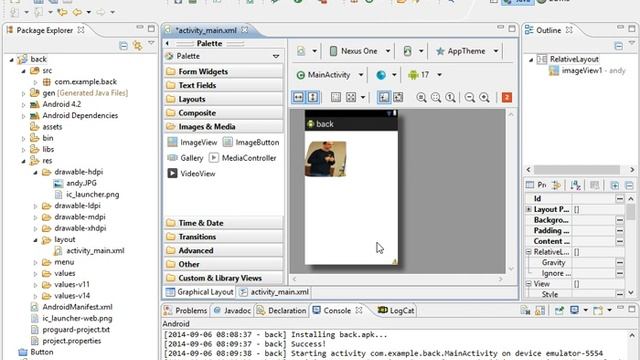Viewport: 640px width, 360px height.
Task: Open the locale globe dropdown
Action: click(386, 75)
